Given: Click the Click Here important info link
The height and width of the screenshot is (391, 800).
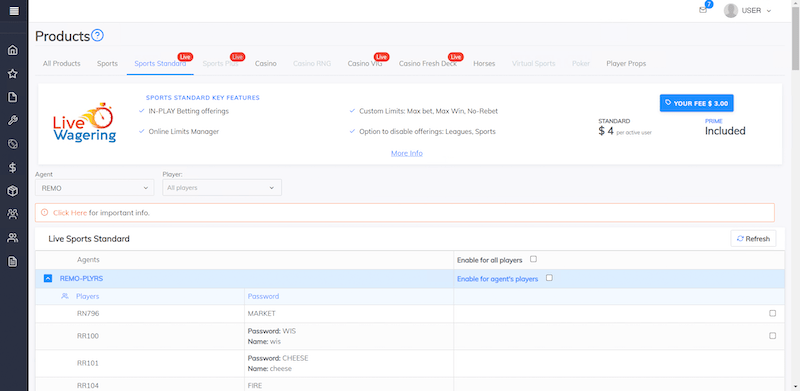Looking at the screenshot, I should (70, 213).
